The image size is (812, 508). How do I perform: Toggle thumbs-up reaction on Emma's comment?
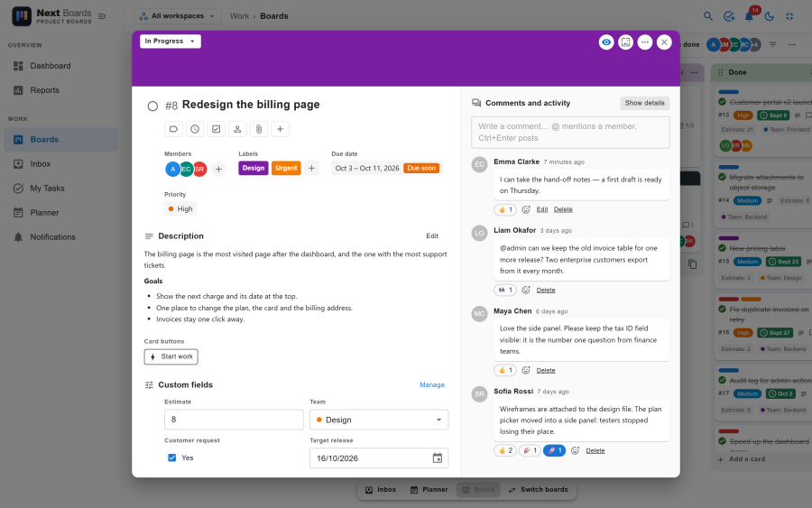pyautogui.click(x=505, y=209)
